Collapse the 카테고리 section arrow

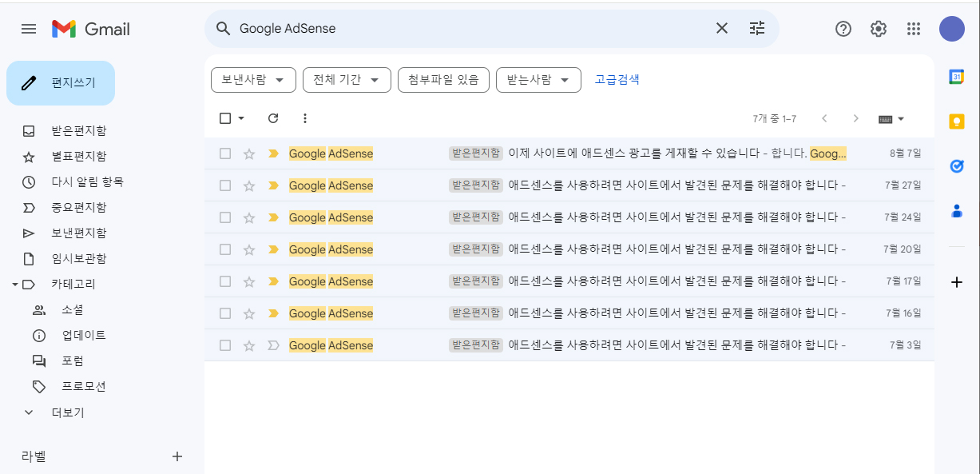14,284
